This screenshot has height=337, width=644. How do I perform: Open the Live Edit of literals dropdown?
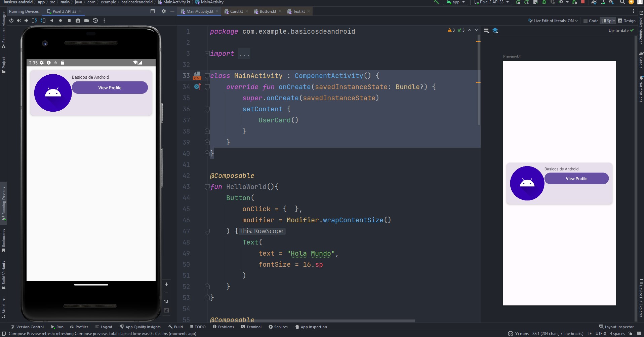pyautogui.click(x=553, y=21)
